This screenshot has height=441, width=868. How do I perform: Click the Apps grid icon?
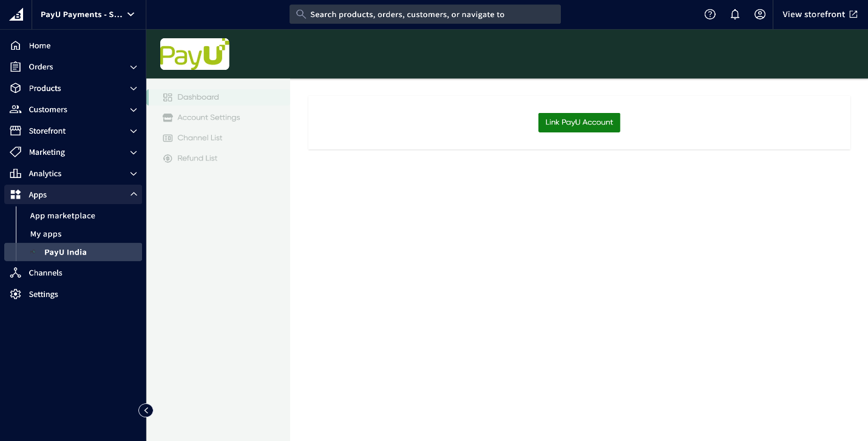(16, 194)
